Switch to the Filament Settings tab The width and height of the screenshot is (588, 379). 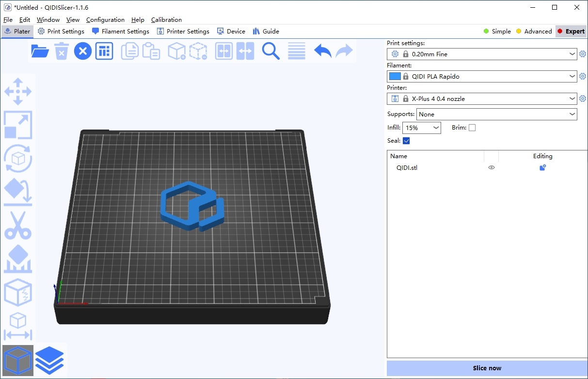121,32
